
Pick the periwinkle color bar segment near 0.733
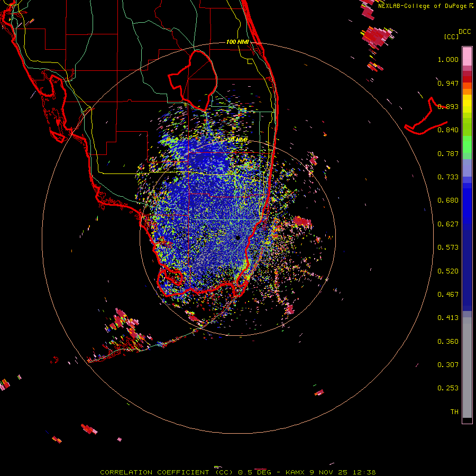[467, 168]
